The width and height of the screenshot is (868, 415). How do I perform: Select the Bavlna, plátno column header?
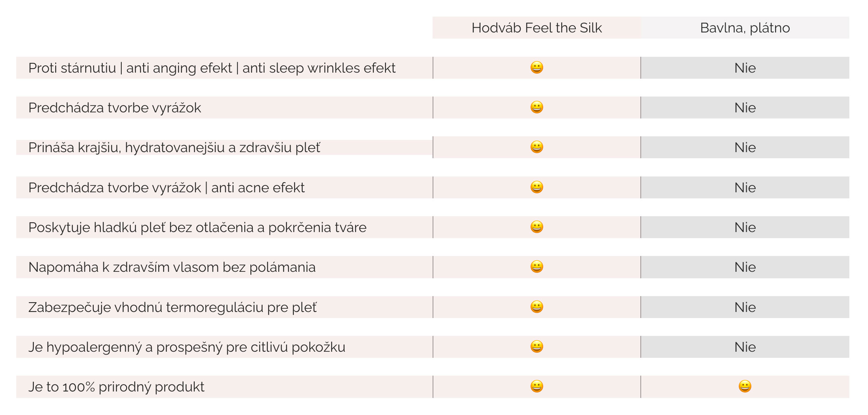(745, 28)
